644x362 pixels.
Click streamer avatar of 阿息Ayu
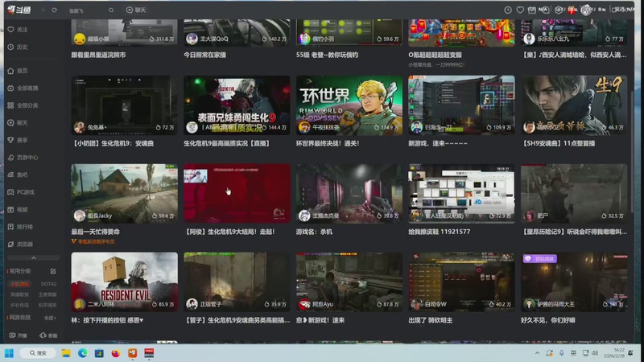pos(304,304)
